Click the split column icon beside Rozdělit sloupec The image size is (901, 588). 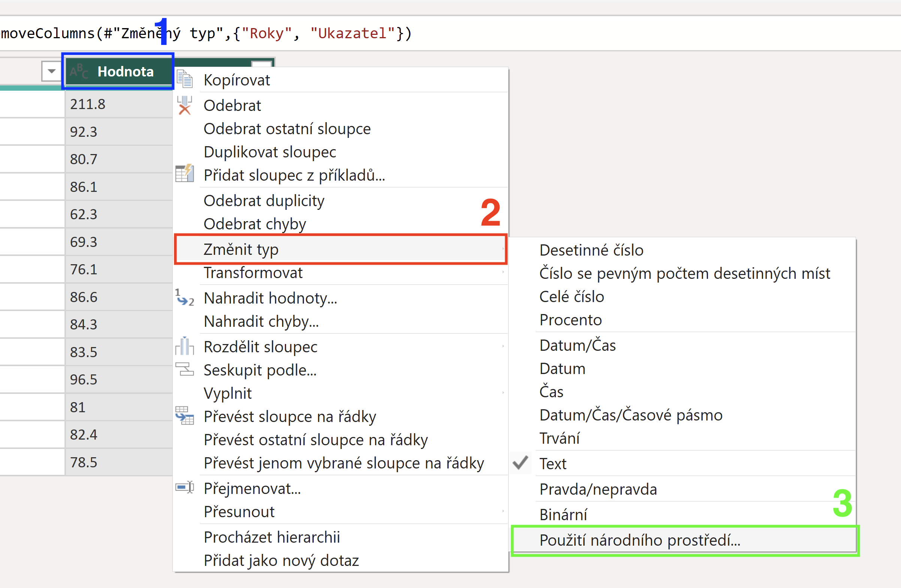coord(185,346)
